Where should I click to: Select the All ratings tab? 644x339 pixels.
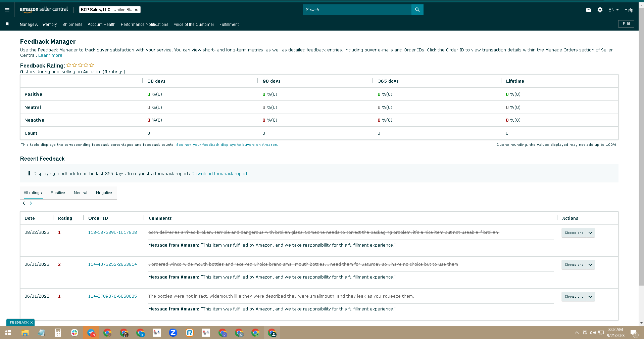click(33, 193)
